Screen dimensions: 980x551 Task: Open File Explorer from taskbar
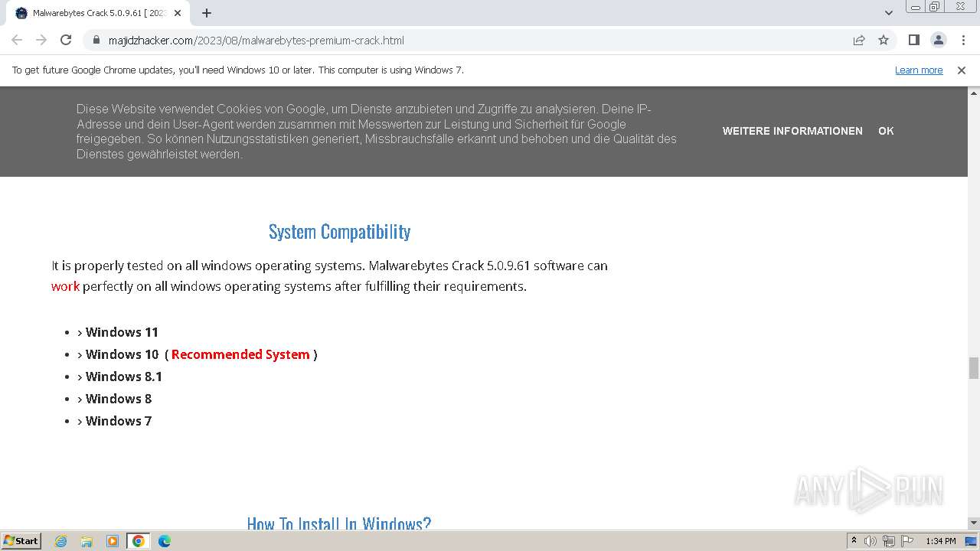[x=87, y=541]
